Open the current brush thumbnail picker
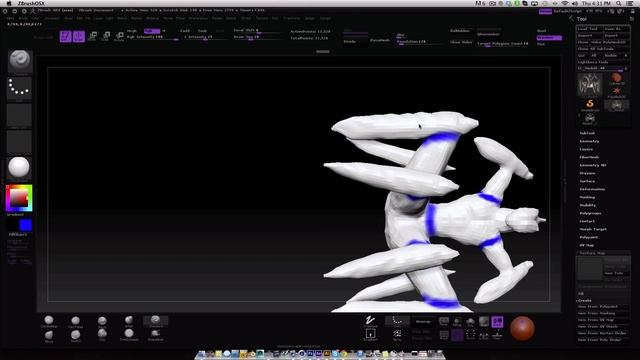Viewport: 640px width, 360px height. [19, 61]
